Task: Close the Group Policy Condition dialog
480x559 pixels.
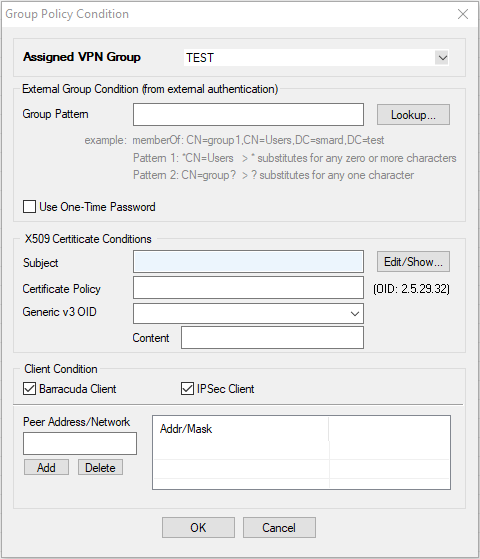Action: [x=463, y=14]
